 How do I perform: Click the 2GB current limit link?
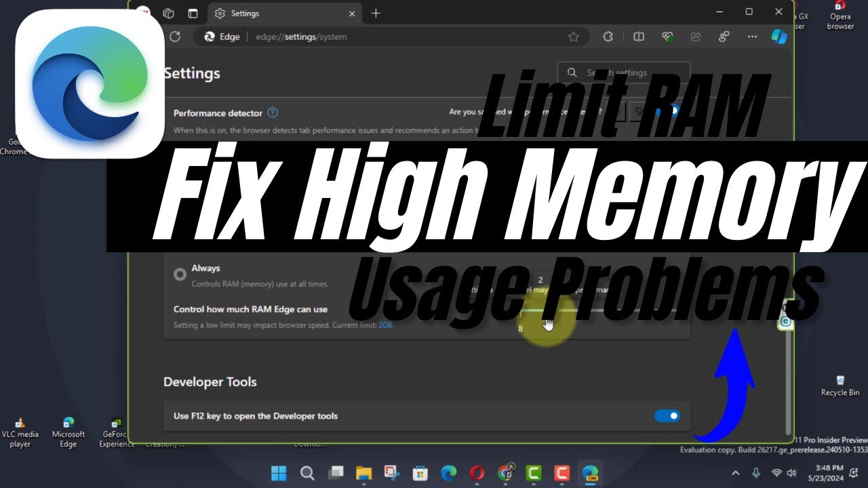point(385,325)
